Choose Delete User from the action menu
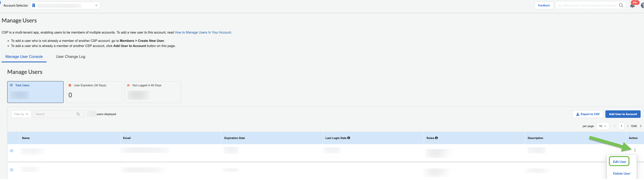The height and width of the screenshot is (180, 644). point(621,173)
